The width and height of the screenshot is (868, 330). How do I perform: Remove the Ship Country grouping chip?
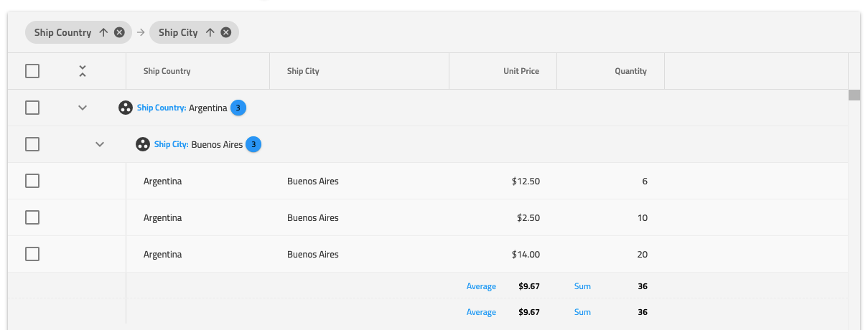(119, 32)
